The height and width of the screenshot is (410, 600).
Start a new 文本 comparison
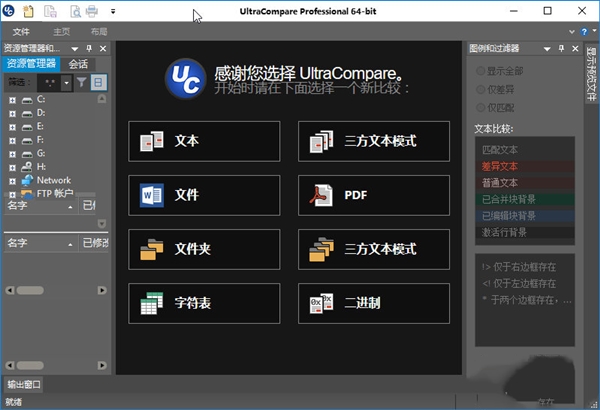(x=204, y=141)
